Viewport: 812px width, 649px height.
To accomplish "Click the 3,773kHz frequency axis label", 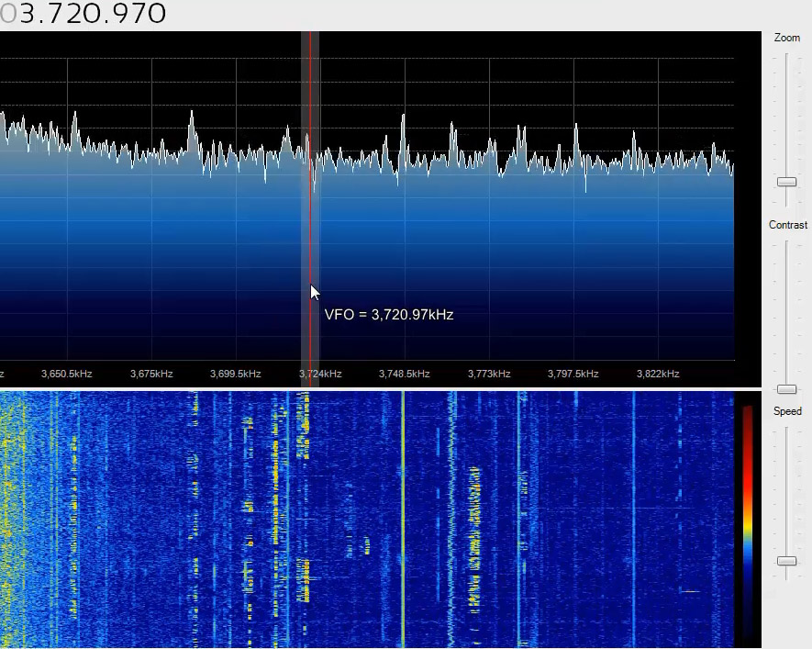I will pos(489,374).
